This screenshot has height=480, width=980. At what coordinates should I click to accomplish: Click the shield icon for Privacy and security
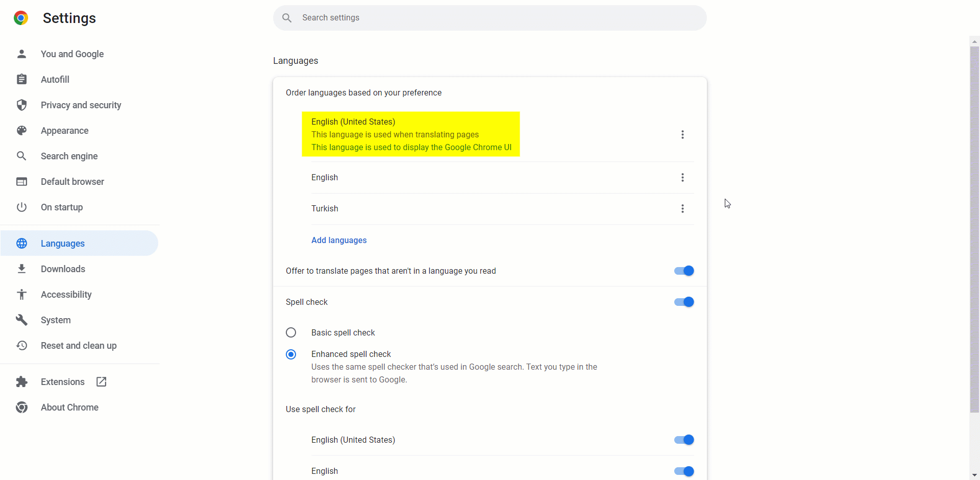click(x=21, y=105)
